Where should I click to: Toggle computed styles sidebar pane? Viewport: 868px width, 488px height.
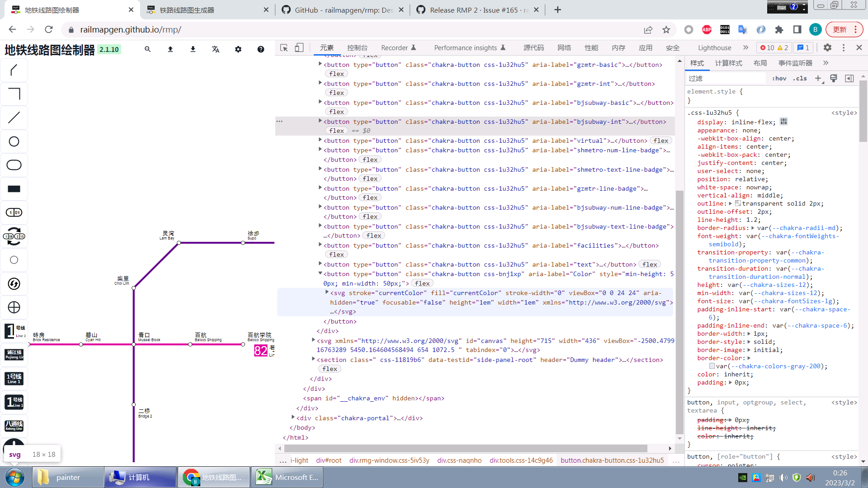(x=849, y=79)
